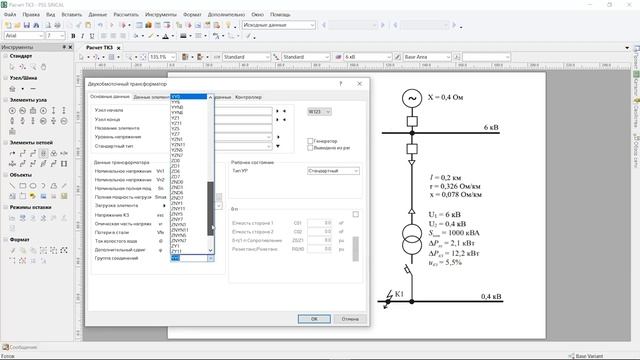Click the Ёмкость сторона 1 value field

point(320,223)
